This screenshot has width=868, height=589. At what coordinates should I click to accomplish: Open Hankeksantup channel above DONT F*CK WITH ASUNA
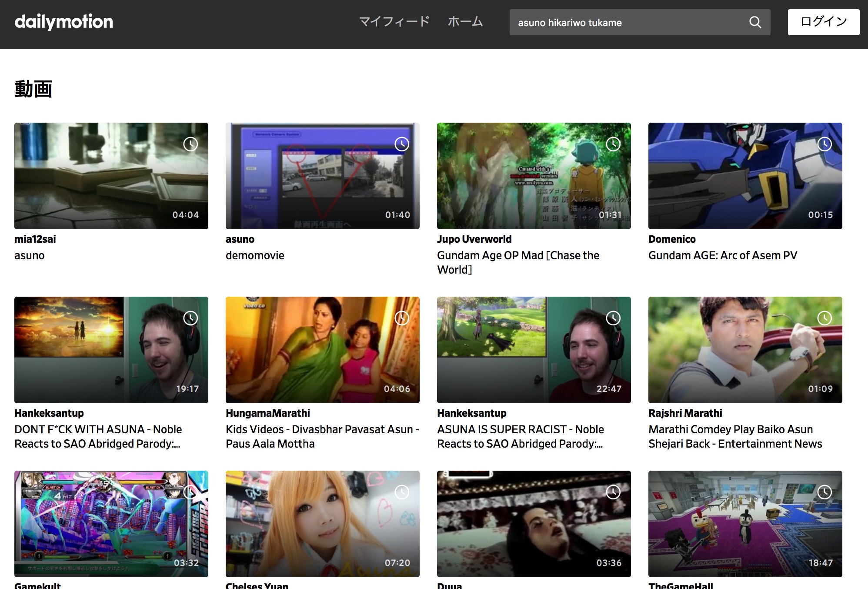pyautogui.click(x=49, y=413)
